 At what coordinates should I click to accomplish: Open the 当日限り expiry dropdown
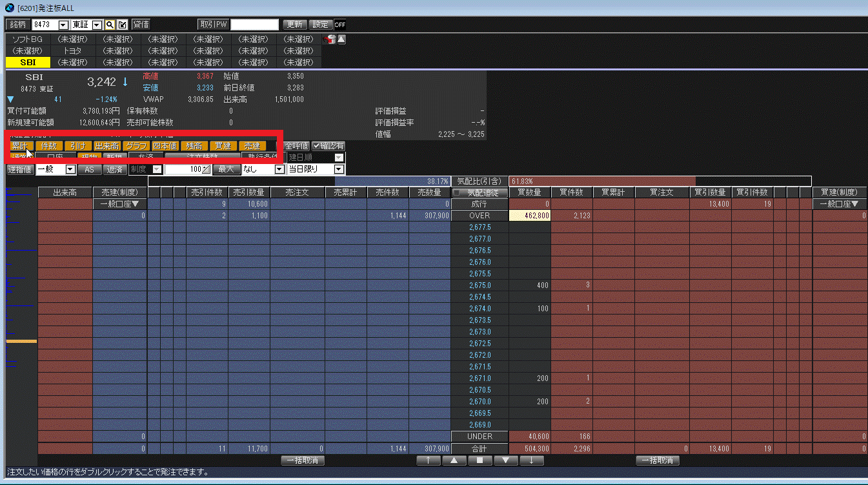[x=339, y=169]
